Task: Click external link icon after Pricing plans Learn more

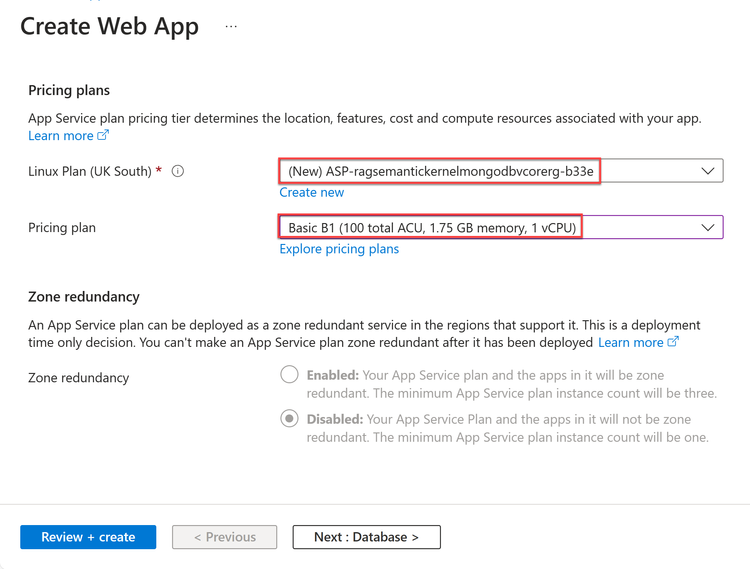Action: (x=103, y=135)
